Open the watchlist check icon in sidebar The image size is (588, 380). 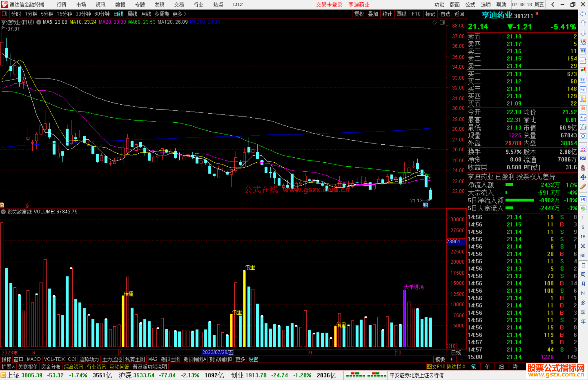pyautogui.click(x=583, y=42)
